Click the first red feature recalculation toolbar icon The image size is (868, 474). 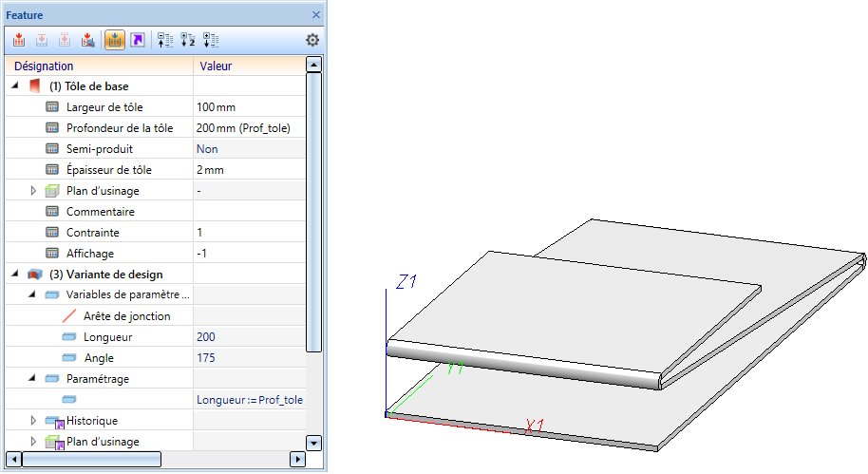coord(19,40)
